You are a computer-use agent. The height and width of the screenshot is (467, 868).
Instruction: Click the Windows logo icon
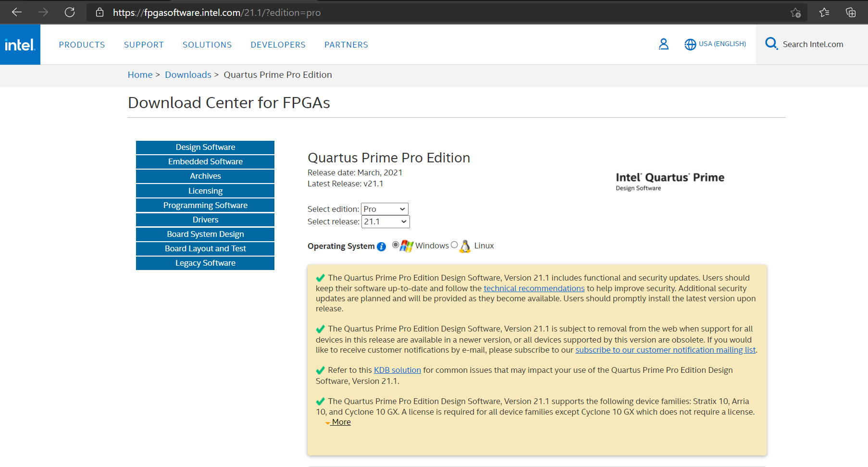407,246
